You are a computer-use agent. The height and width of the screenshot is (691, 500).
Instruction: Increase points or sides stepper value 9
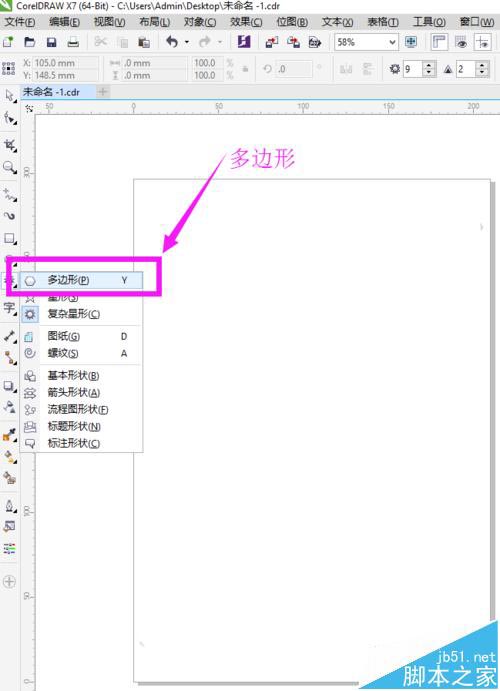429,65
